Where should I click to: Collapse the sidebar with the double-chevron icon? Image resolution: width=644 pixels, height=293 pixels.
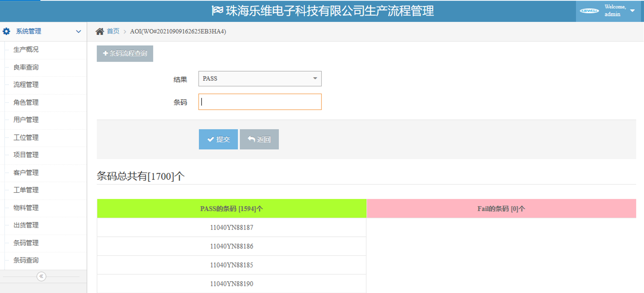click(x=41, y=276)
